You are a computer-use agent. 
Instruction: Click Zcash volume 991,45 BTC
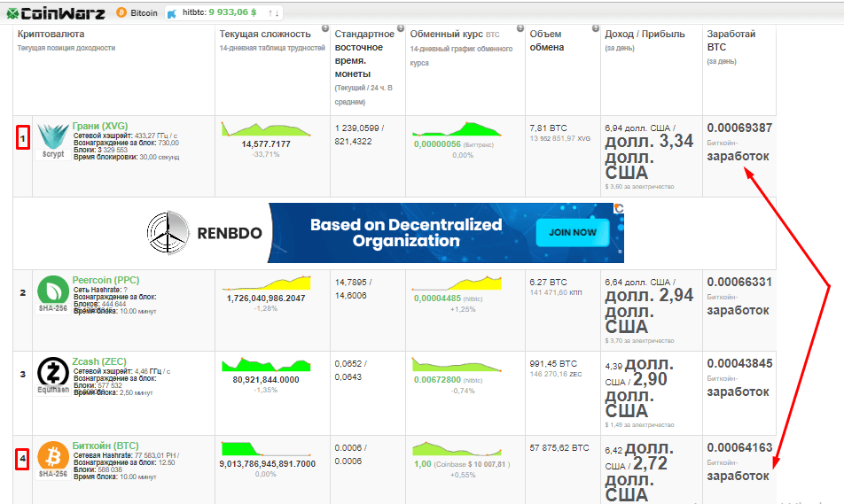point(553,364)
